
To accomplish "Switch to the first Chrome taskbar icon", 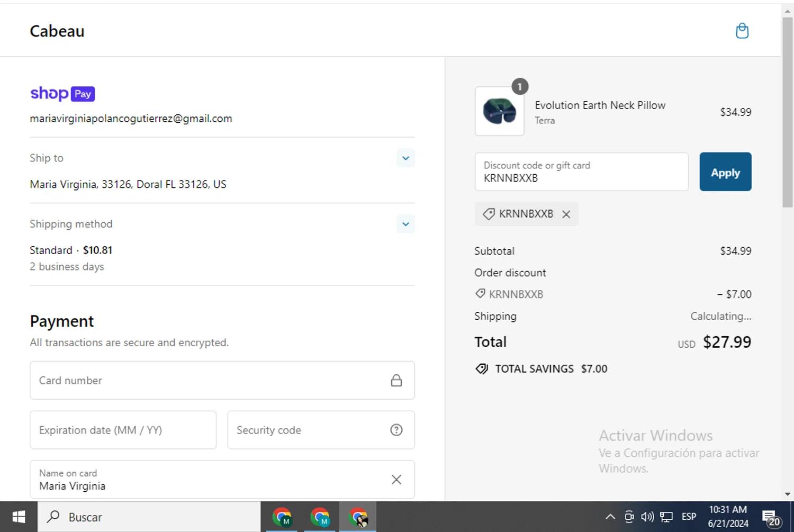I will pyautogui.click(x=282, y=517).
